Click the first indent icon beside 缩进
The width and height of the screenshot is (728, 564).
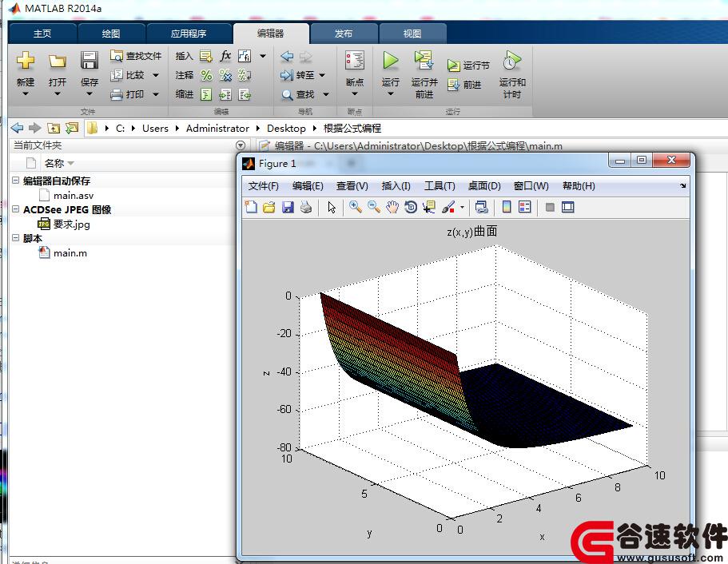click(x=206, y=95)
